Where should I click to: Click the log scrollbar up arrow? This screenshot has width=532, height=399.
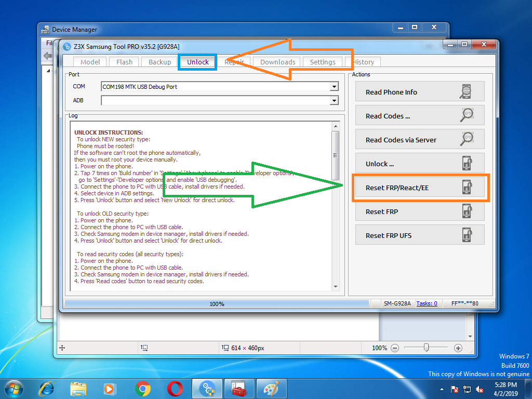click(x=336, y=126)
